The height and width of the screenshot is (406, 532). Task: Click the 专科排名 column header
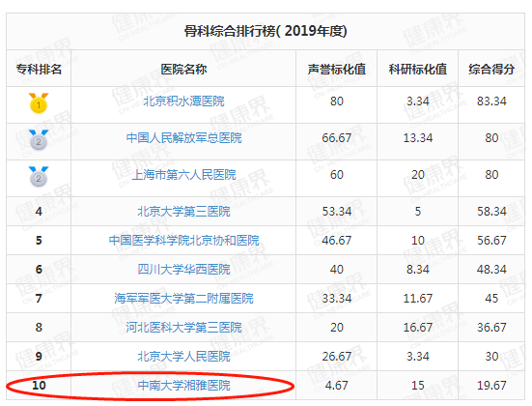coord(39,69)
